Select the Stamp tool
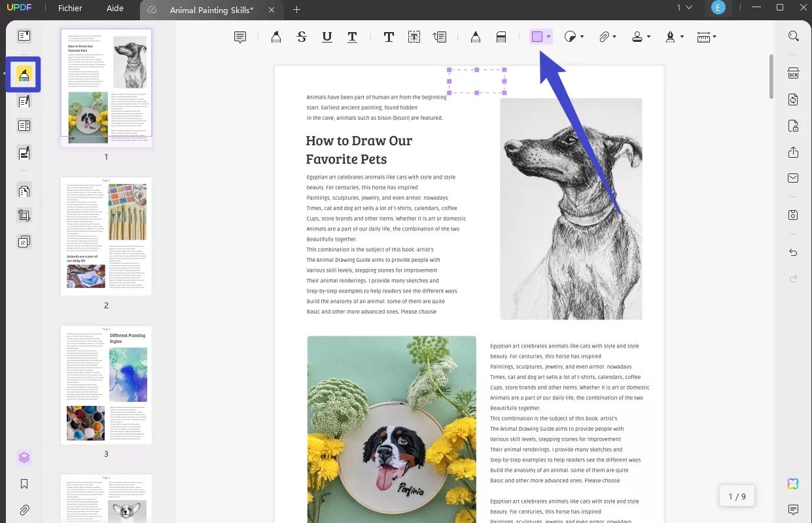The image size is (812, 523). [x=637, y=37]
